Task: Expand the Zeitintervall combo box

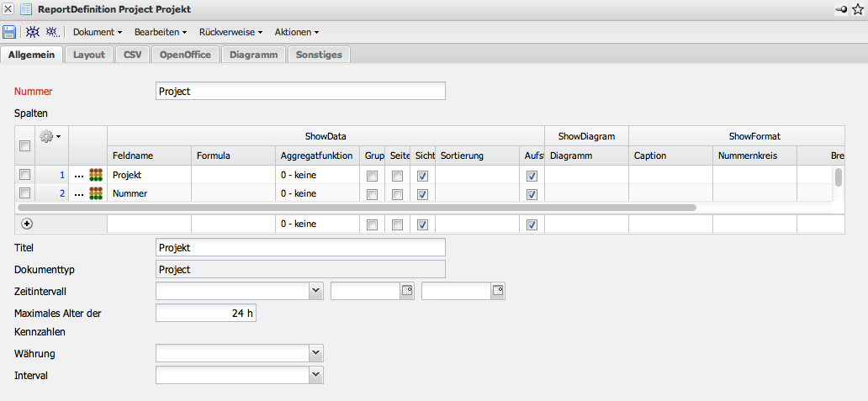Action: [316, 291]
